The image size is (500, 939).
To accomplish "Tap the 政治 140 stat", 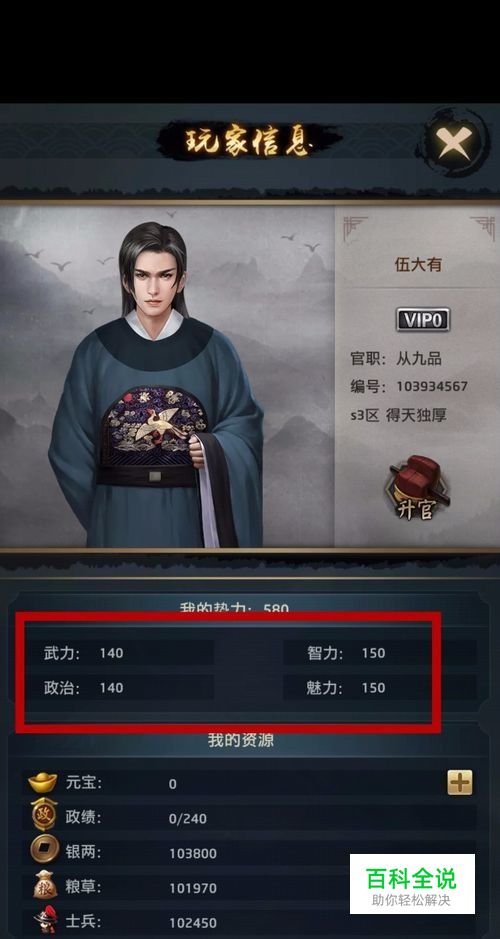I will click(x=84, y=687).
